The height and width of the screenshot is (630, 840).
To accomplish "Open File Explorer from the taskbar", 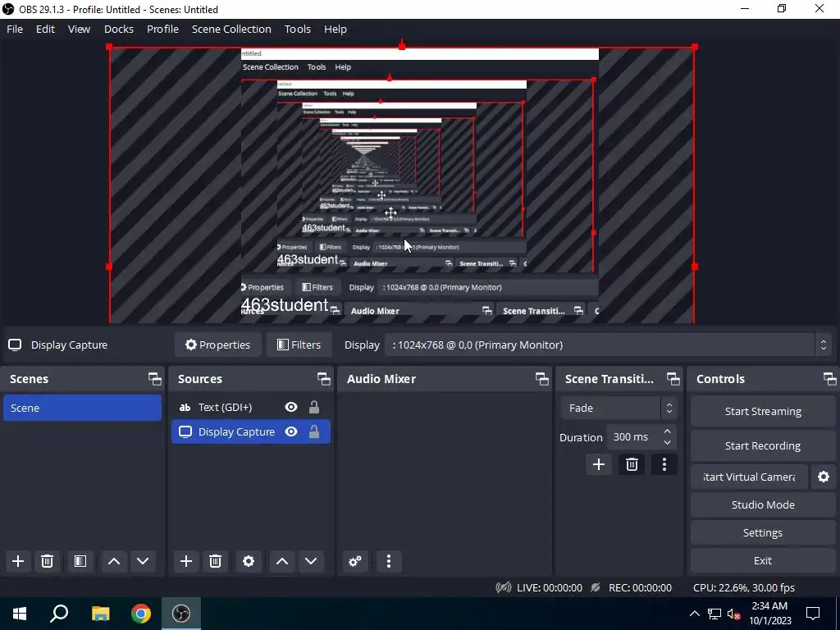I will (100, 614).
